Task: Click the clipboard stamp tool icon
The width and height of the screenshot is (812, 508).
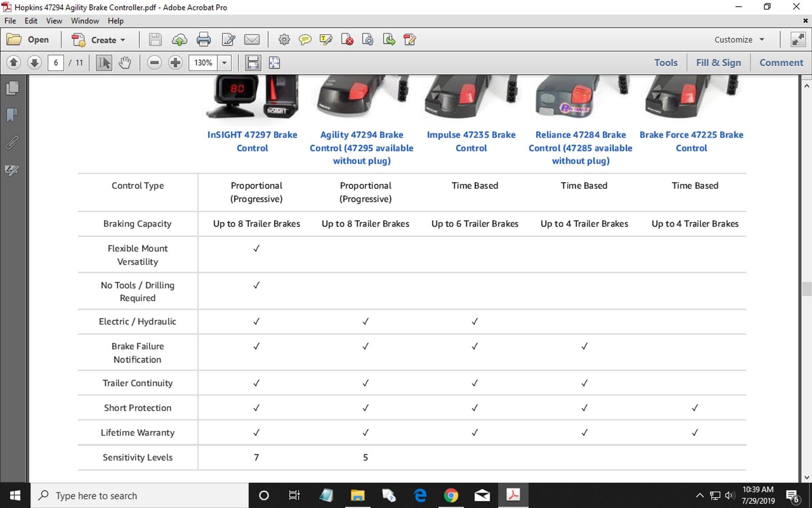Action: (410, 40)
